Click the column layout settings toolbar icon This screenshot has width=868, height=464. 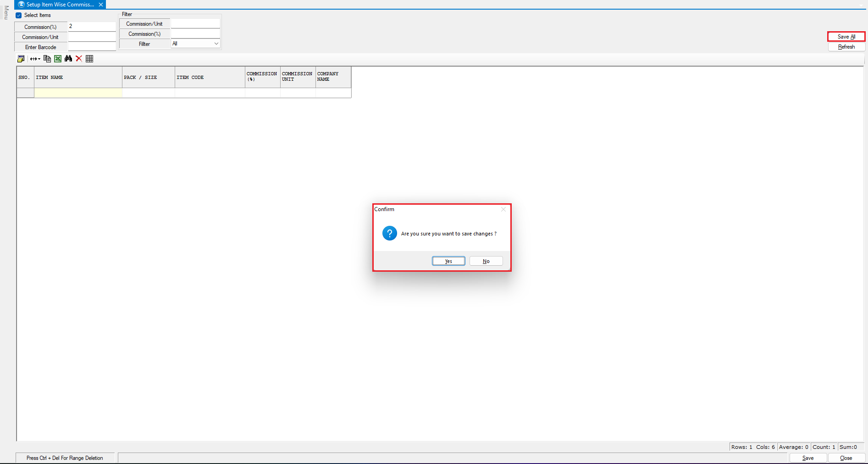[x=21, y=59]
